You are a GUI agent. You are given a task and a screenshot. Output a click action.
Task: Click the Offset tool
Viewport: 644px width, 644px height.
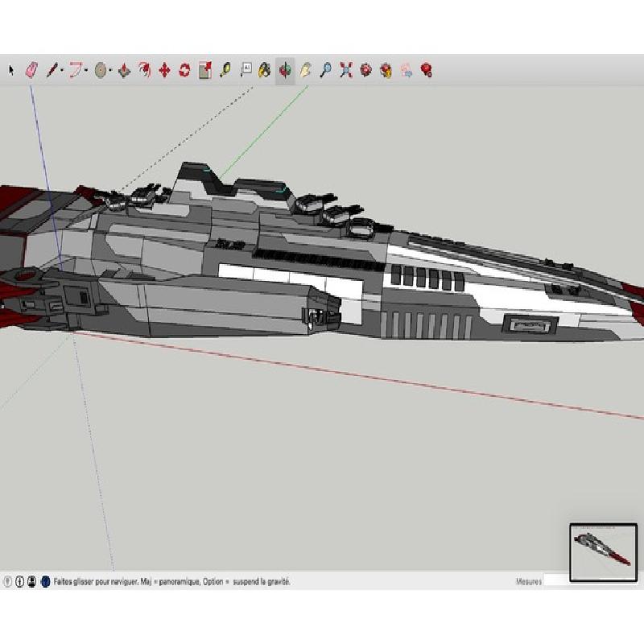coord(144,71)
